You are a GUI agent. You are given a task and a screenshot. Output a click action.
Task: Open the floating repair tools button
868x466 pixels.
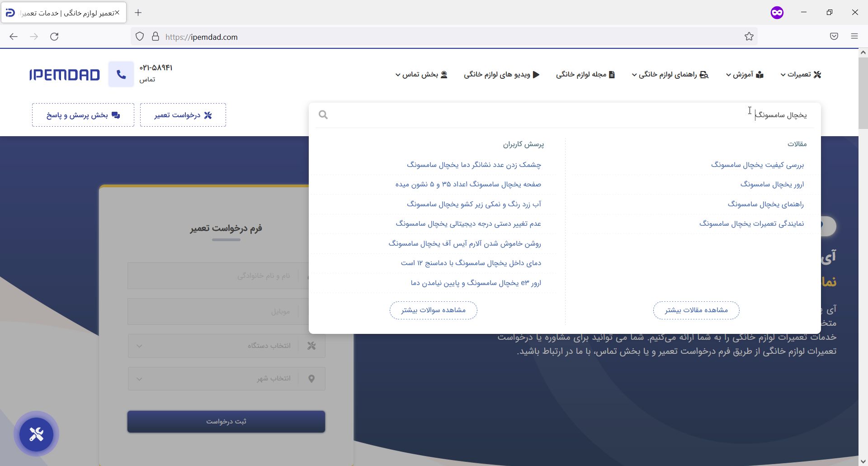point(36,434)
